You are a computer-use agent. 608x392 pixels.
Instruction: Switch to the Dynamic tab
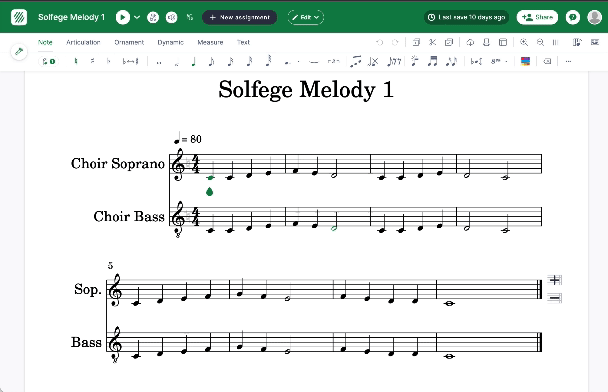(x=171, y=42)
